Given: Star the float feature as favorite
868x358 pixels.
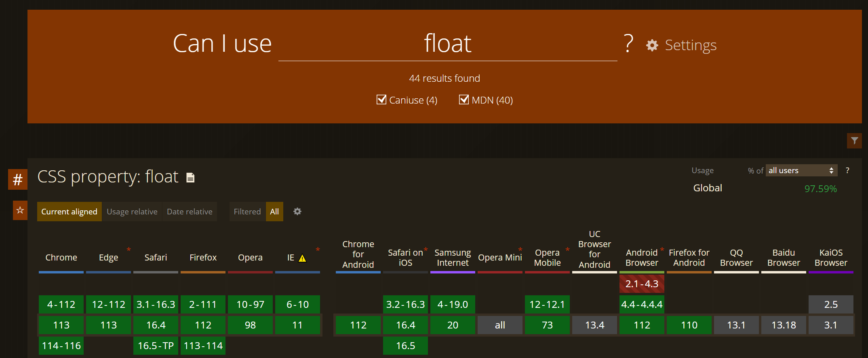Looking at the screenshot, I should click(20, 210).
